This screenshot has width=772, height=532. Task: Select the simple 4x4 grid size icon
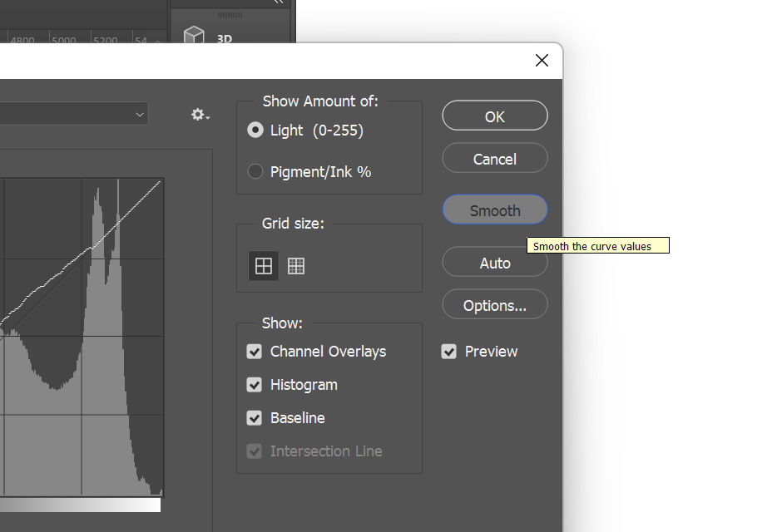264,266
